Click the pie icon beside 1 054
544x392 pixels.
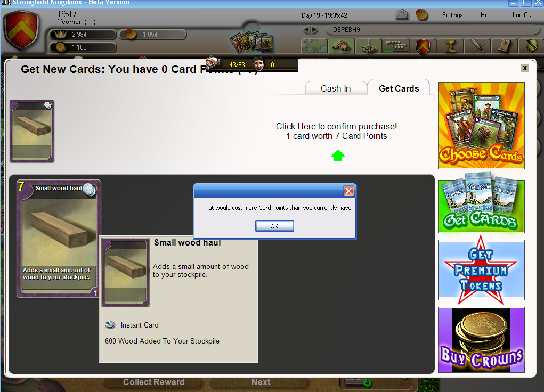click(x=131, y=34)
